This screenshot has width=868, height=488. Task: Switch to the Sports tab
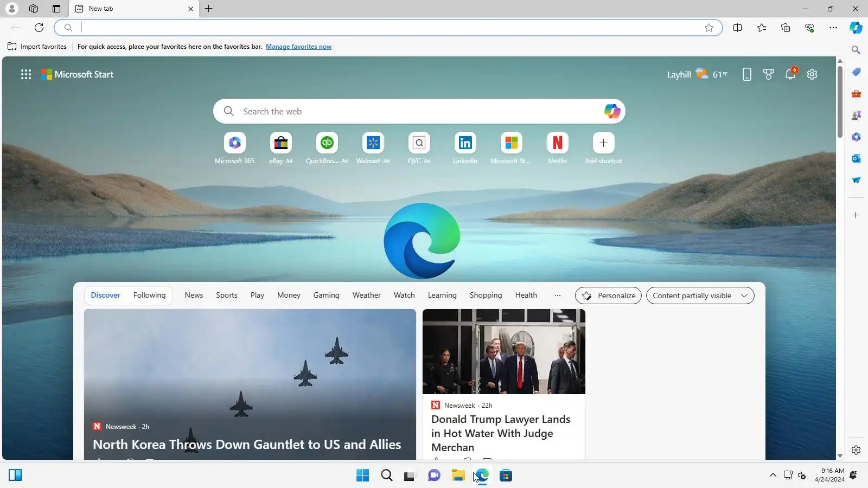point(227,296)
